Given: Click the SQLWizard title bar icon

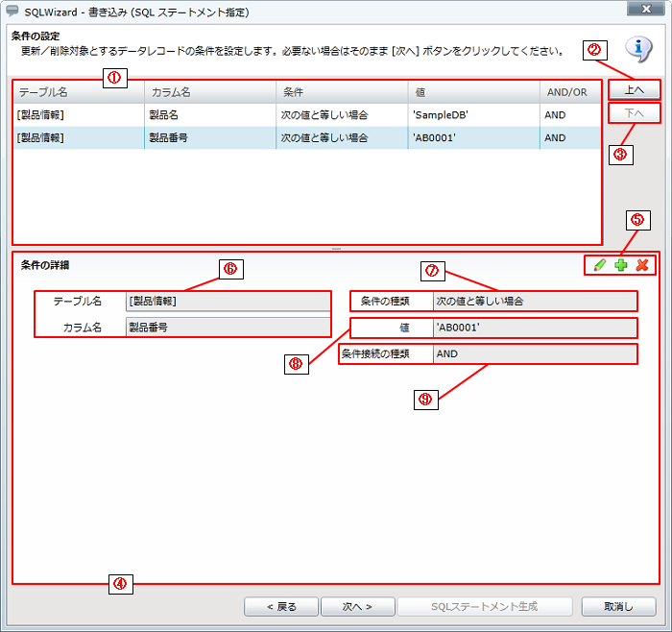Looking at the screenshot, I should pyautogui.click(x=12, y=10).
